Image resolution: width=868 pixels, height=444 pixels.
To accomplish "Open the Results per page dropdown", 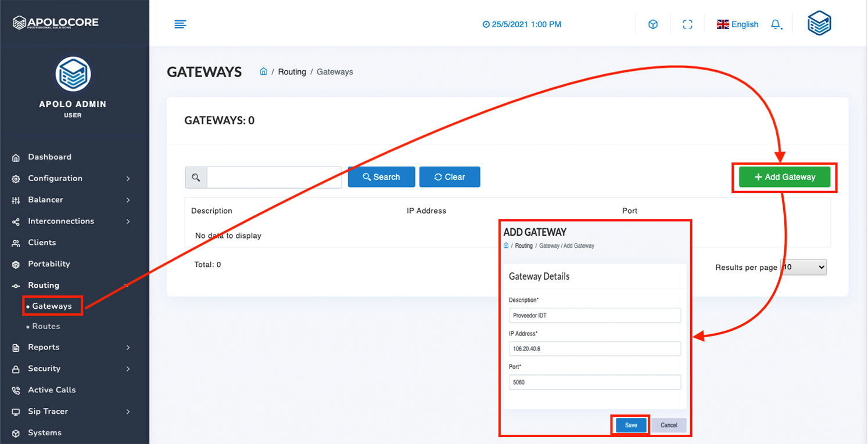I will 803,267.
